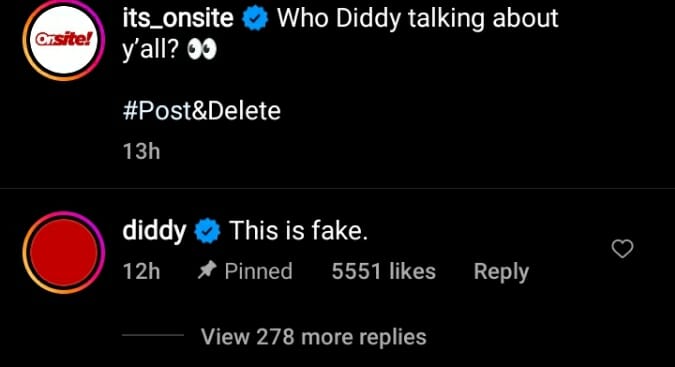
Task: Click the 13h timestamp on the caption
Action: point(141,151)
